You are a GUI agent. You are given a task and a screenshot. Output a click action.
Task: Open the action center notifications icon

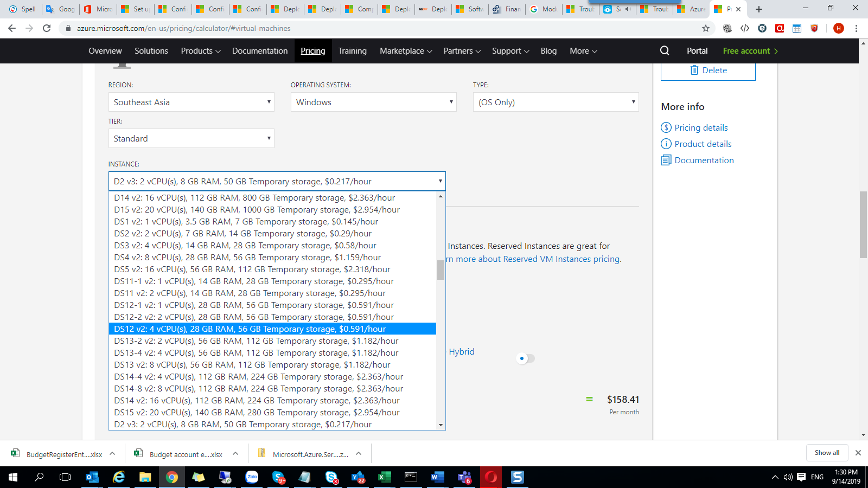pos(801,477)
